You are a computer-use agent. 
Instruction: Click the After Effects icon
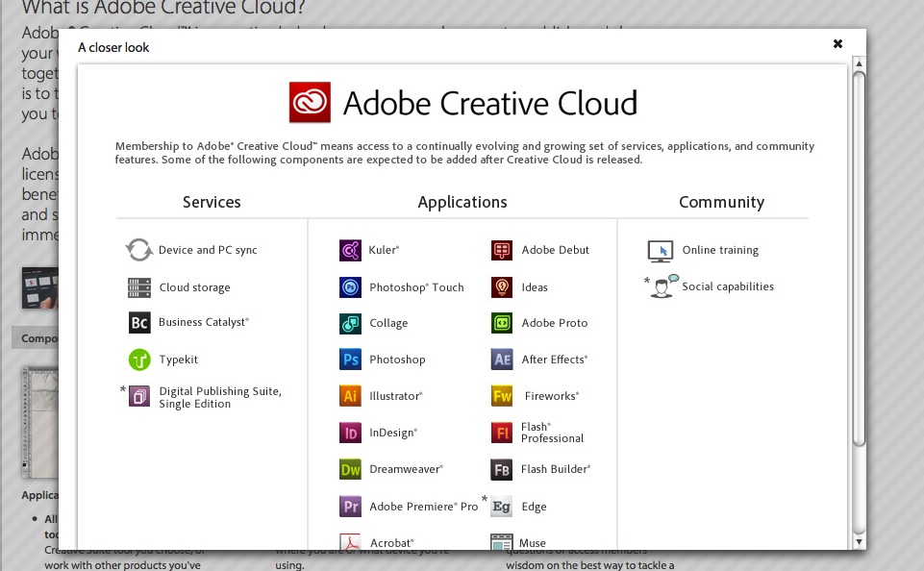click(x=501, y=359)
